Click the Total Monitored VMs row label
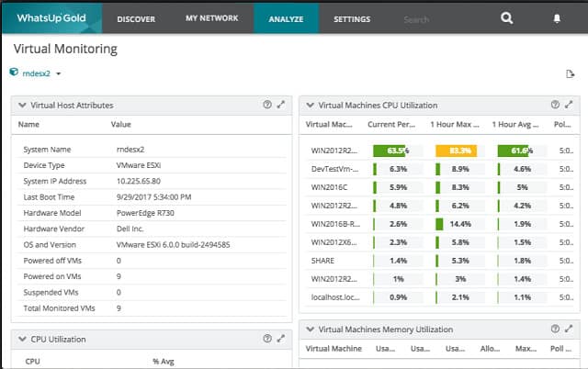Viewport: 588px width, 369px height. 59,308
